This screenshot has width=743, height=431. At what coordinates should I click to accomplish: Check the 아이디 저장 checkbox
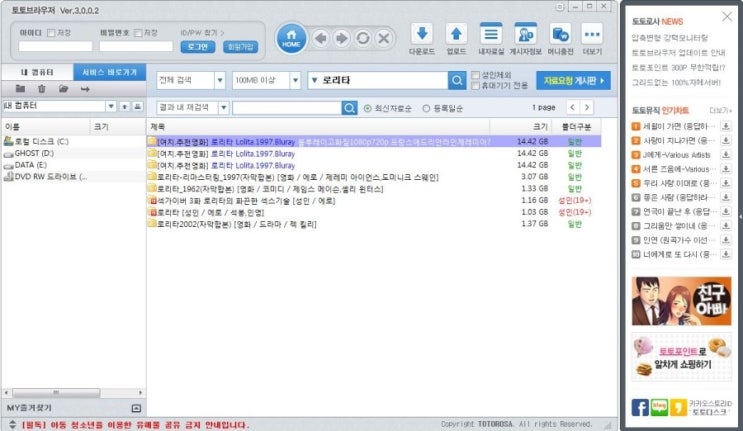51,33
